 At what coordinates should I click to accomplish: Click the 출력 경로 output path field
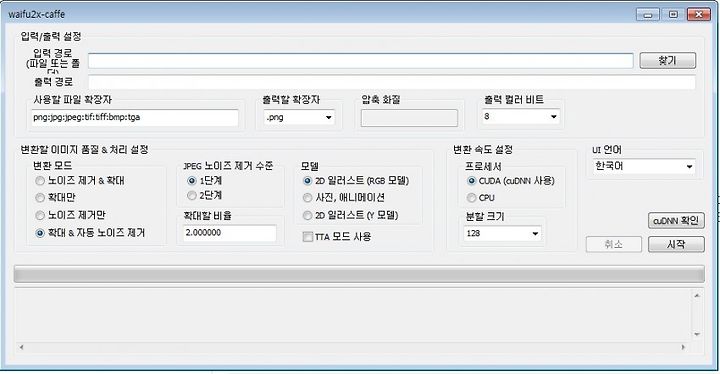[392, 82]
